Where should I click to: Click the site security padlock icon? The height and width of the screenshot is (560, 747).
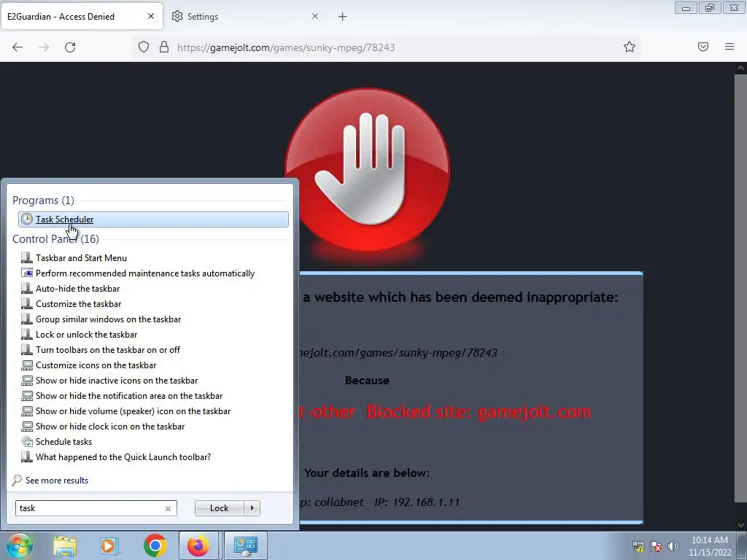(164, 47)
